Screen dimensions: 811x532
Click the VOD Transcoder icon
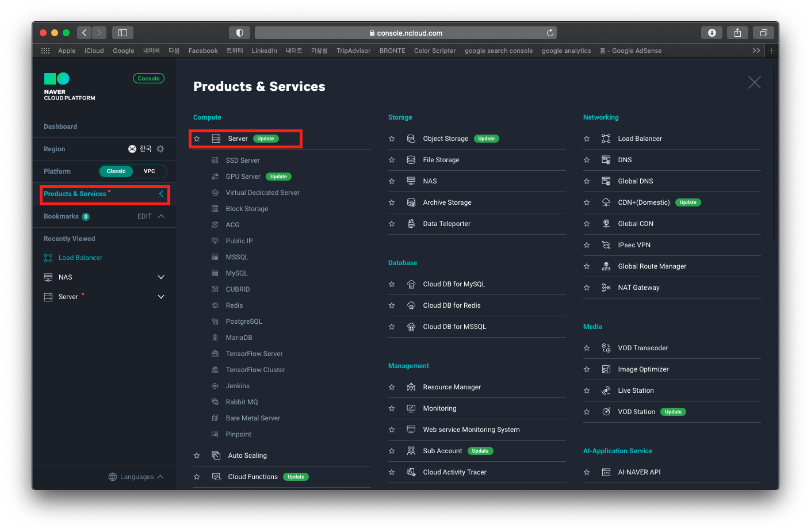606,348
